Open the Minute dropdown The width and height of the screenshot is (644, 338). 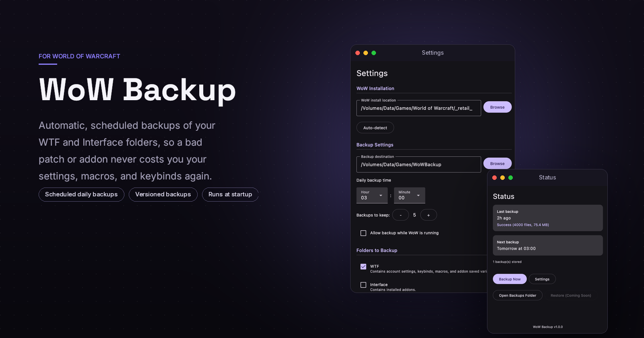coord(409,195)
